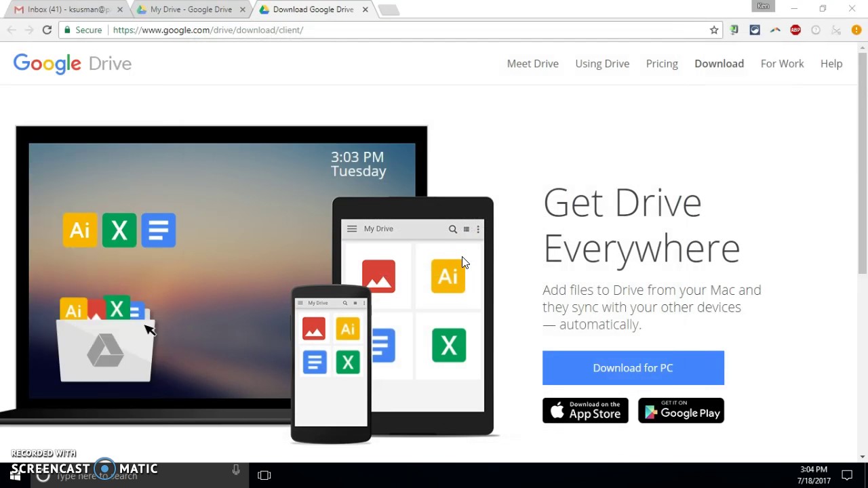Reload the page with the refresh icon
868x488 pixels.
tap(47, 30)
